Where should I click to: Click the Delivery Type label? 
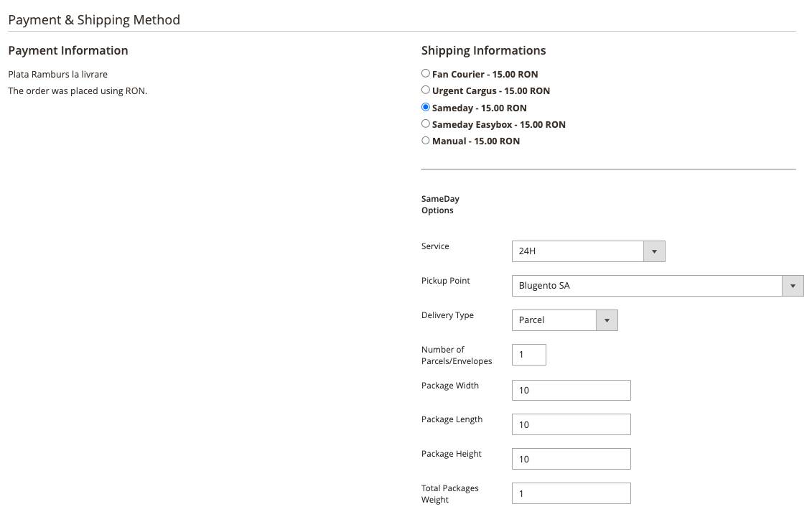[x=447, y=315]
